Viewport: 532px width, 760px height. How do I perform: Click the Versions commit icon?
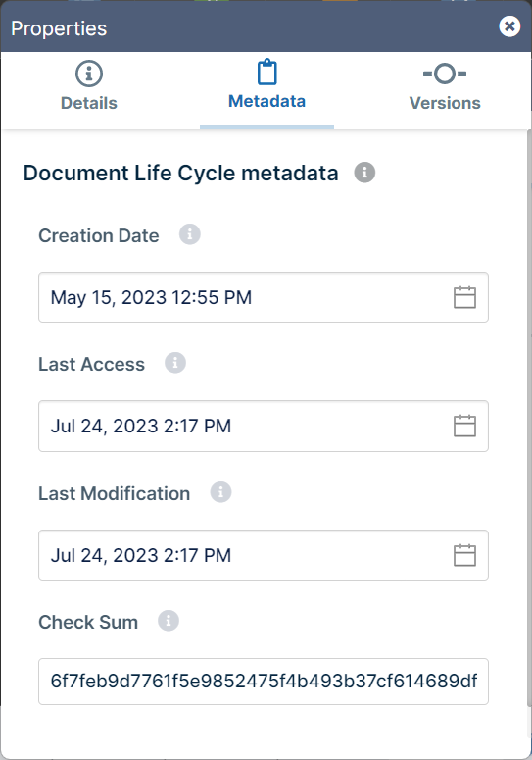445,74
